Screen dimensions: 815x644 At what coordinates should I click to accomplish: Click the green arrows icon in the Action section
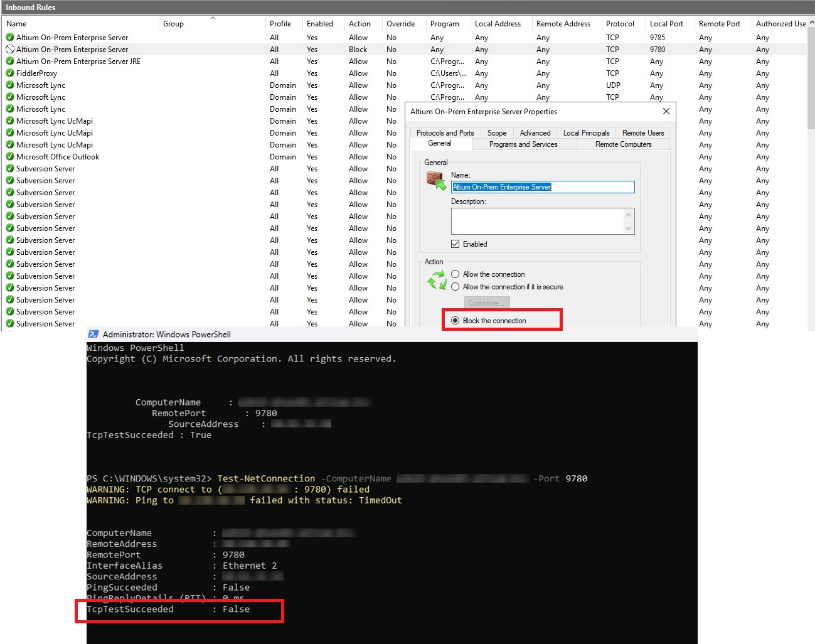tap(437, 280)
